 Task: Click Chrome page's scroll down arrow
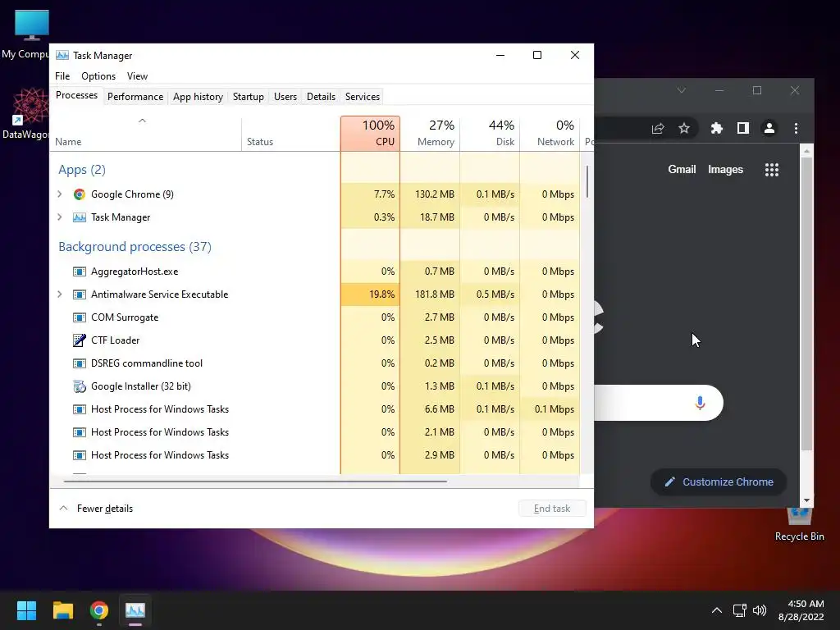click(x=807, y=501)
